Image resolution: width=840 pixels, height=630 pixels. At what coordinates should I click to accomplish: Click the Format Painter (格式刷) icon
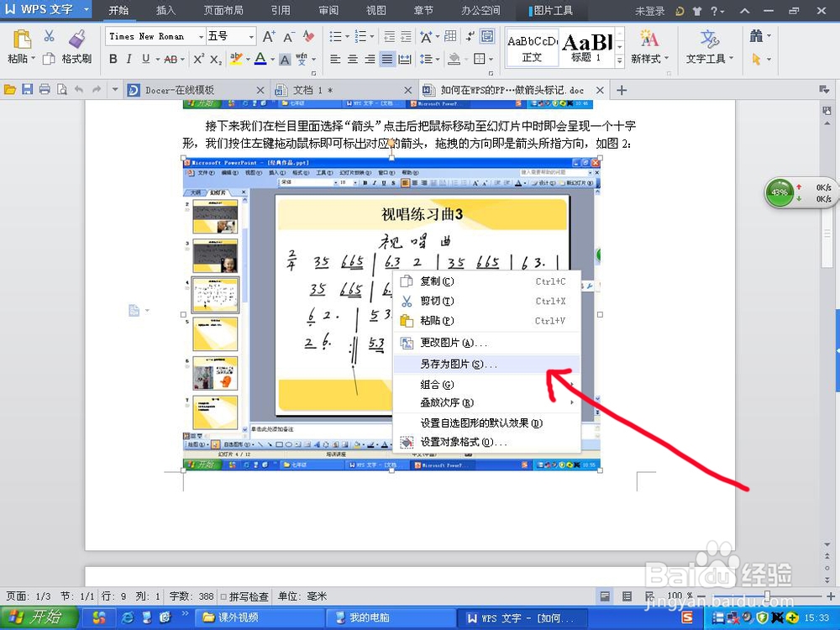[76, 38]
